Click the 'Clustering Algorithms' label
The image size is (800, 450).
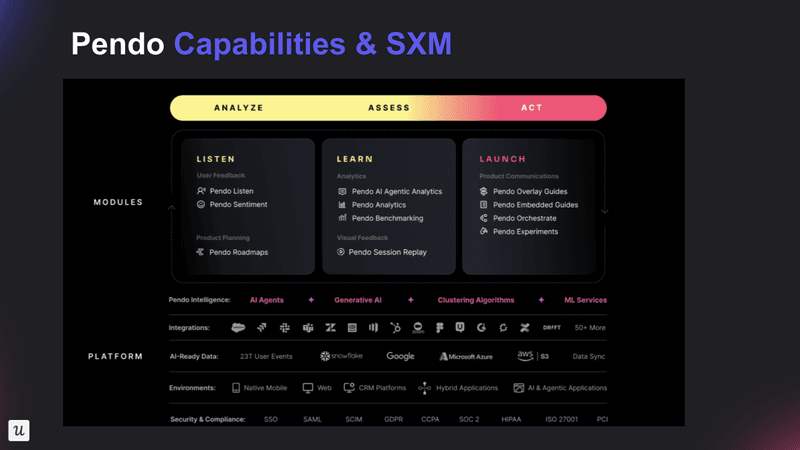tap(476, 300)
